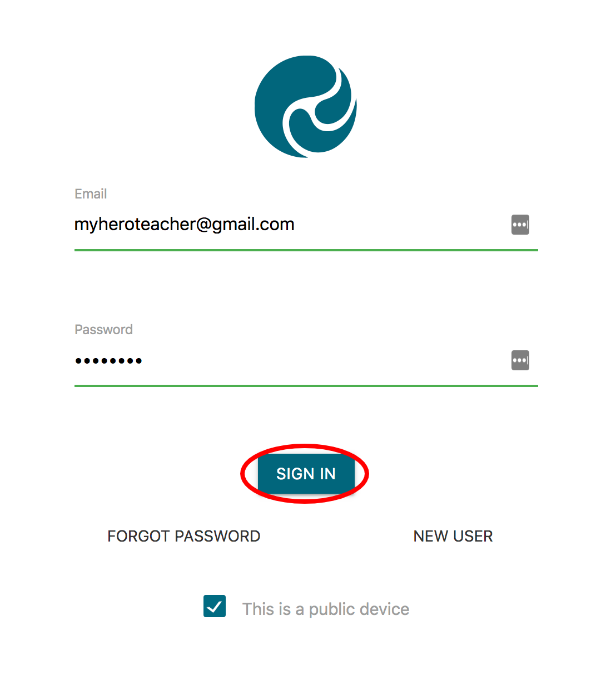Go to NEW USER registration
This screenshot has height=675, width=616.
pyautogui.click(x=453, y=536)
